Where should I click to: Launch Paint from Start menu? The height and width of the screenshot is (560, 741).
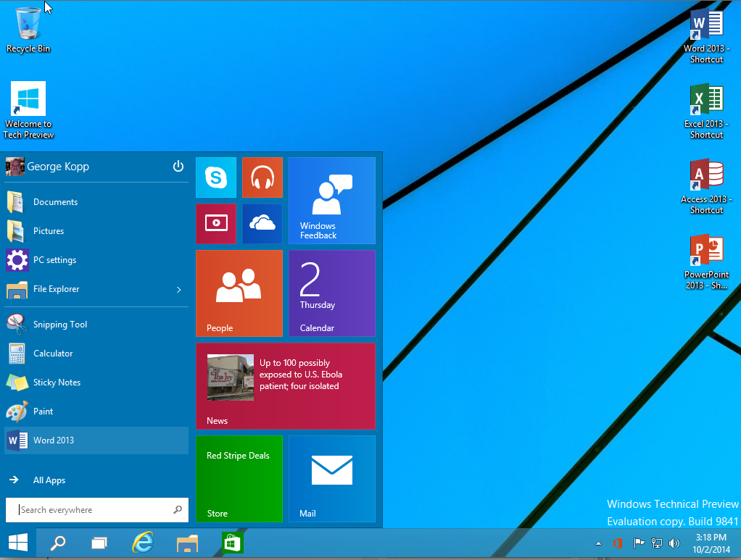click(x=96, y=411)
